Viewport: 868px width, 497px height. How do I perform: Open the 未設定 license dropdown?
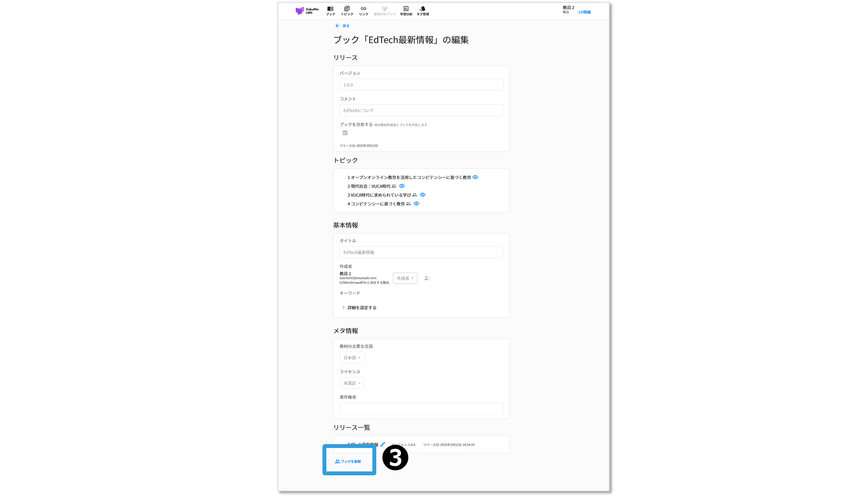[x=352, y=383]
